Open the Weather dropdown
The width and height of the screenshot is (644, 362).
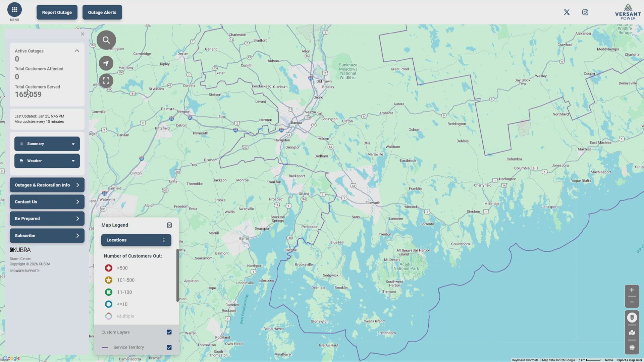pos(47,161)
